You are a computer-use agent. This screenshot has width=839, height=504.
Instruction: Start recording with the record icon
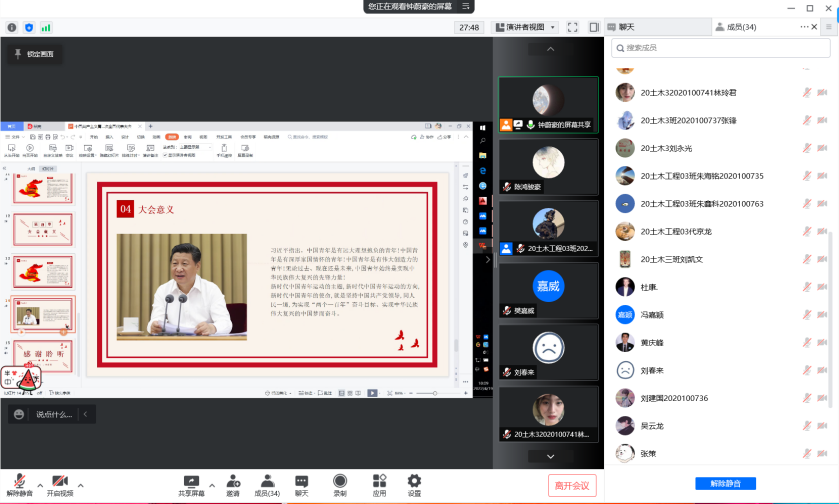[x=340, y=482]
